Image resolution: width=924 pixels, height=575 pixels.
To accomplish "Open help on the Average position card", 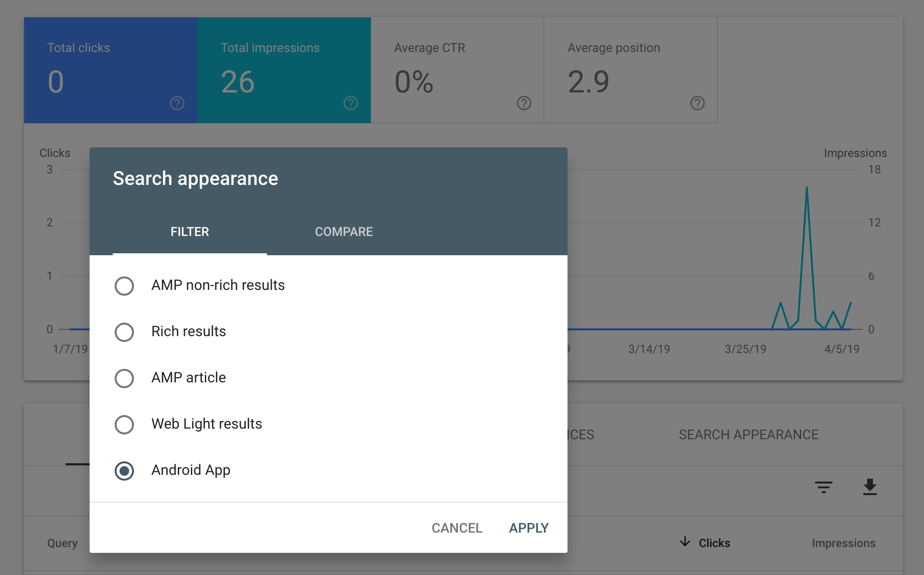I will pyautogui.click(x=698, y=103).
